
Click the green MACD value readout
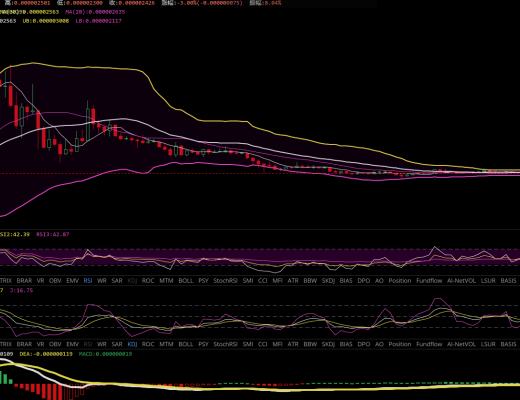coord(105,354)
